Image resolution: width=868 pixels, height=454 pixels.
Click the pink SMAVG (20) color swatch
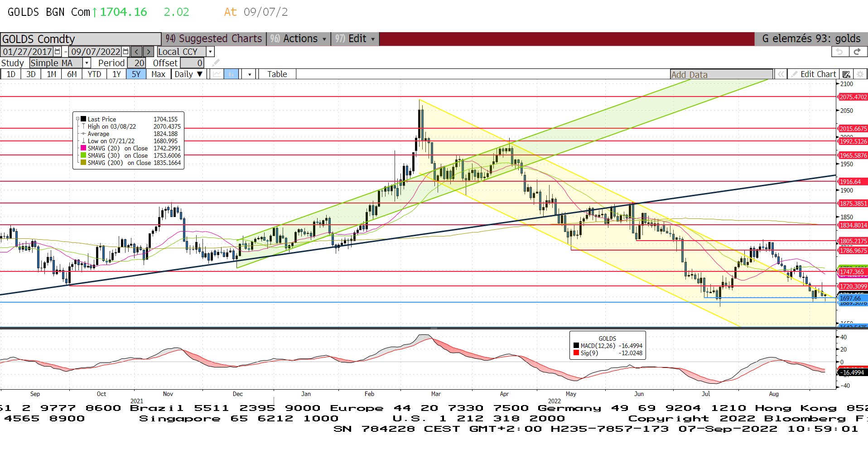point(83,148)
